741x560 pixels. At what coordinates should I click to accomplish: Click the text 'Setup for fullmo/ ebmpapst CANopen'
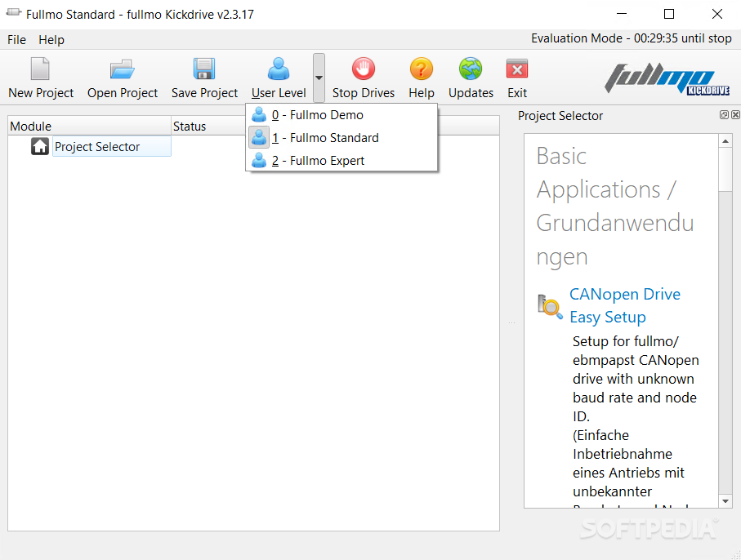(x=636, y=350)
